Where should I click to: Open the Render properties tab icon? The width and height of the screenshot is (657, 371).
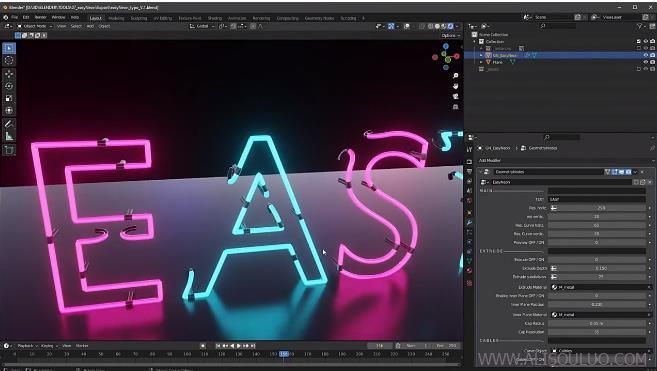click(470, 161)
